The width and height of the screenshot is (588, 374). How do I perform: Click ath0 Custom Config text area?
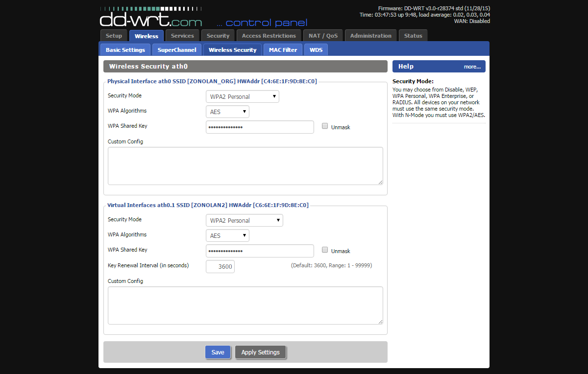coord(245,166)
